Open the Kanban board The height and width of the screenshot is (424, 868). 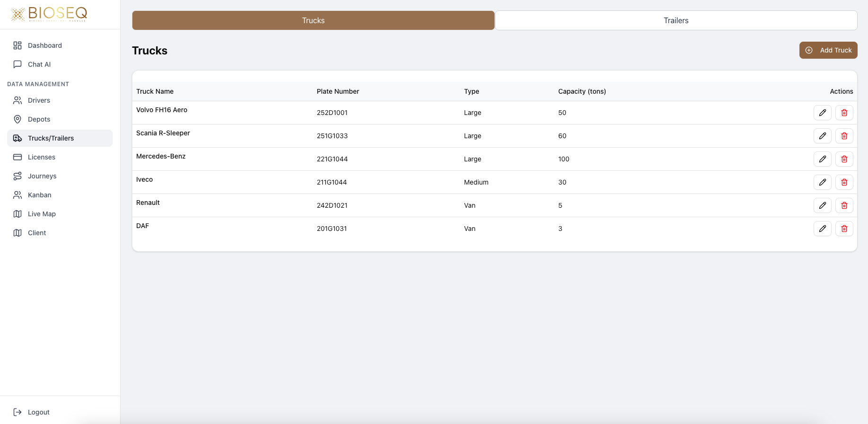click(x=39, y=195)
